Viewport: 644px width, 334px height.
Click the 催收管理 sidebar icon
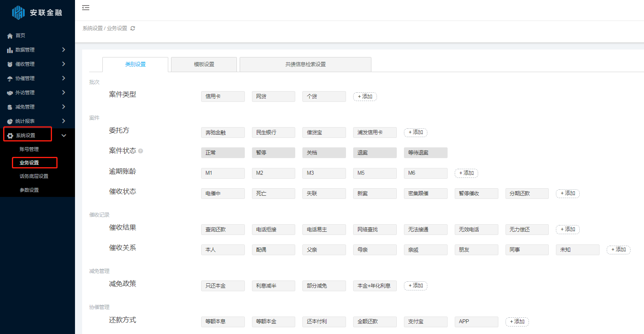10,64
